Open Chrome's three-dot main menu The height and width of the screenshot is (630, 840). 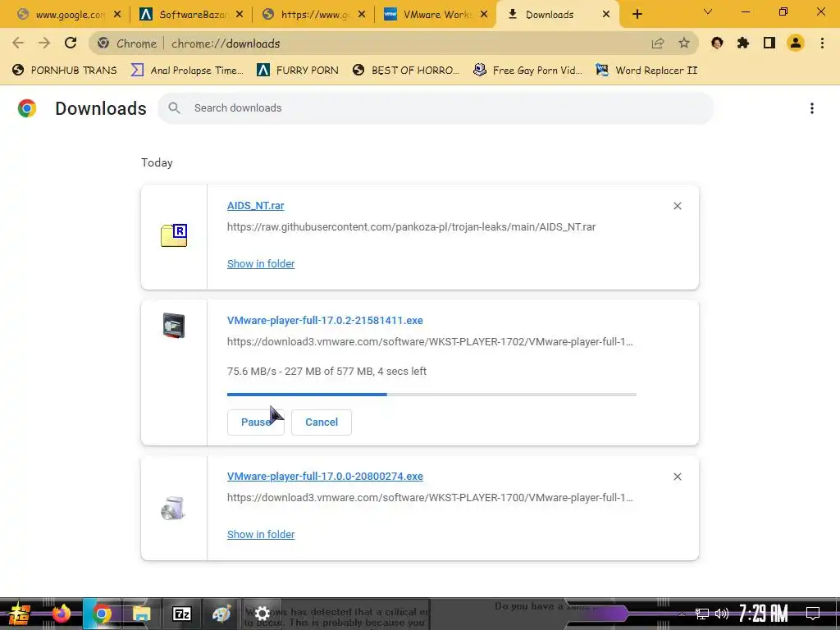click(822, 43)
